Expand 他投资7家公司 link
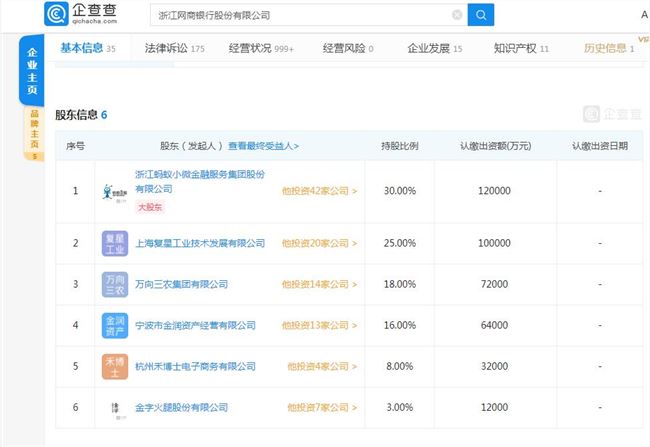Image resolution: width=650 pixels, height=447 pixels. click(x=322, y=408)
